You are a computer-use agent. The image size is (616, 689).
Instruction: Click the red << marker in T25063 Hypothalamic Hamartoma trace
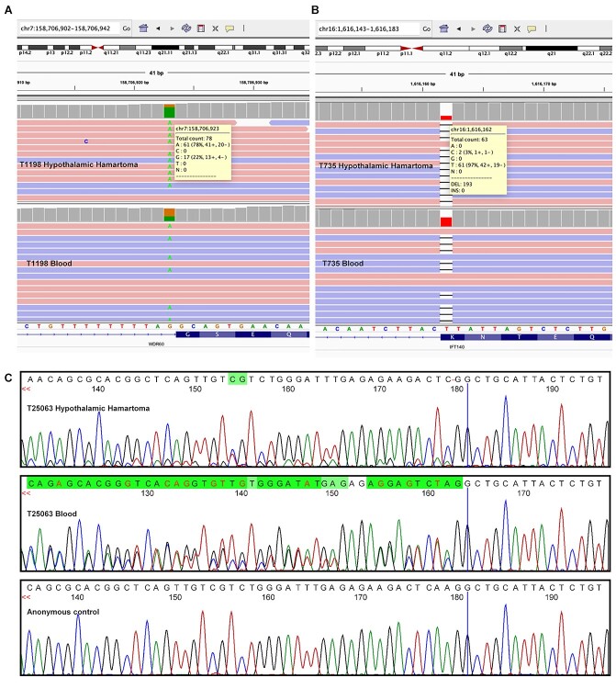coord(26,389)
